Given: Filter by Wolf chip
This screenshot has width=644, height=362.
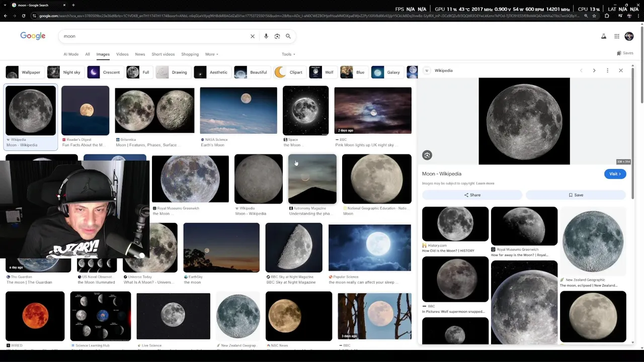Looking at the screenshot, I should coord(322,72).
